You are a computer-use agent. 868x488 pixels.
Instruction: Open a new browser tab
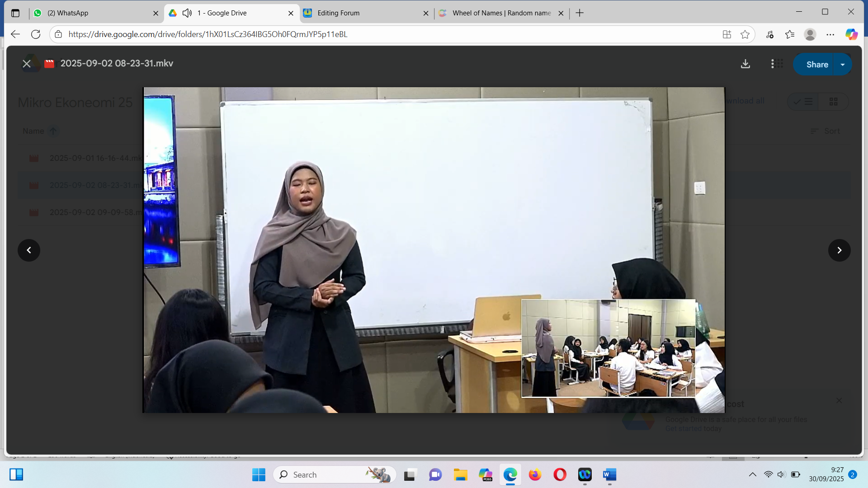[x=580, y=13]
